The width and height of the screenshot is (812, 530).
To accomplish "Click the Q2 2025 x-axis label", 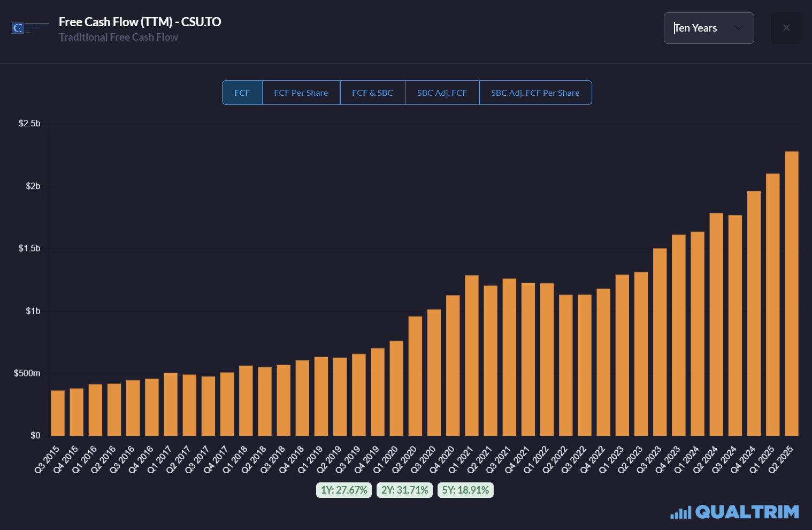I will pyautogui.click(x=782, y=459).
